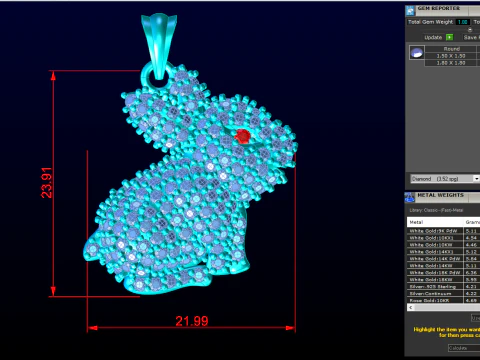Select the White Gold 14KW row
The image size is (480, 360).
tap(443, 266)
